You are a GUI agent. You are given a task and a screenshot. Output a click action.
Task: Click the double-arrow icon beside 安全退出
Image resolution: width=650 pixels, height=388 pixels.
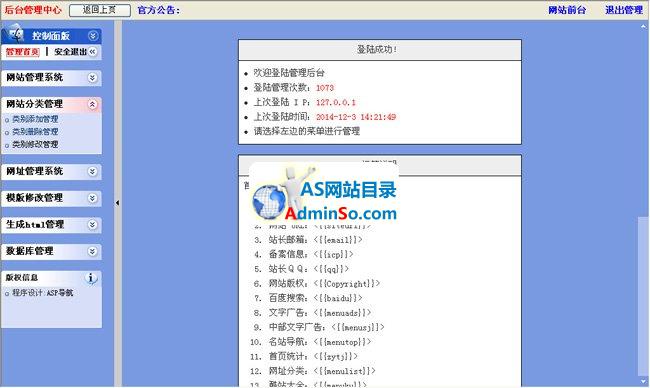click(x=92, y=52)
